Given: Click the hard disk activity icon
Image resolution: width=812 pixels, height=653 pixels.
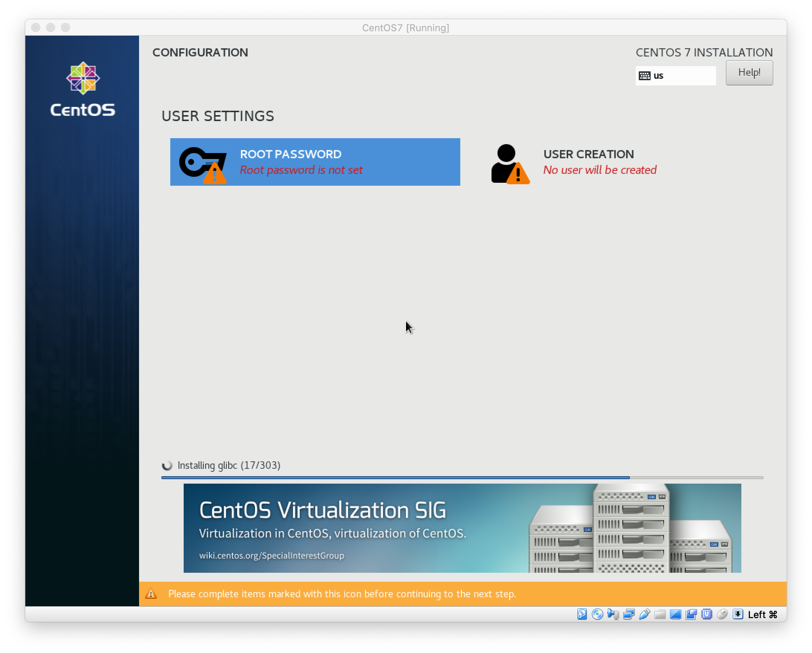Looking at the screenshot, I should (581, 614).
